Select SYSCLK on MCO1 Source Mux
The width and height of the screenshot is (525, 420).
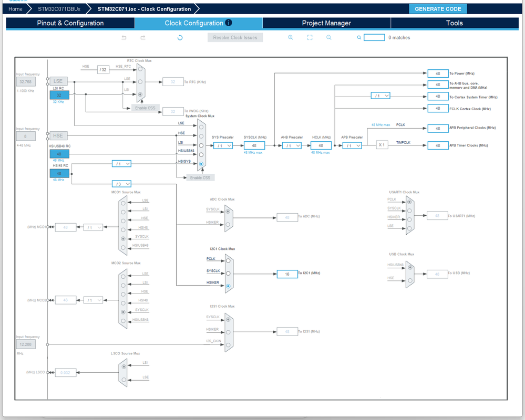(x=123, y=239)
